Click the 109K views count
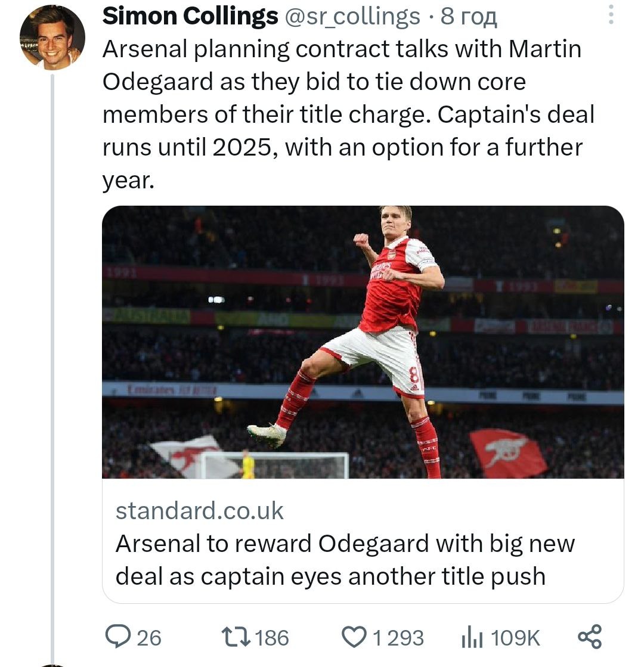Image resolution: width=644 pixels, height=667 pixels. (516, 638)
